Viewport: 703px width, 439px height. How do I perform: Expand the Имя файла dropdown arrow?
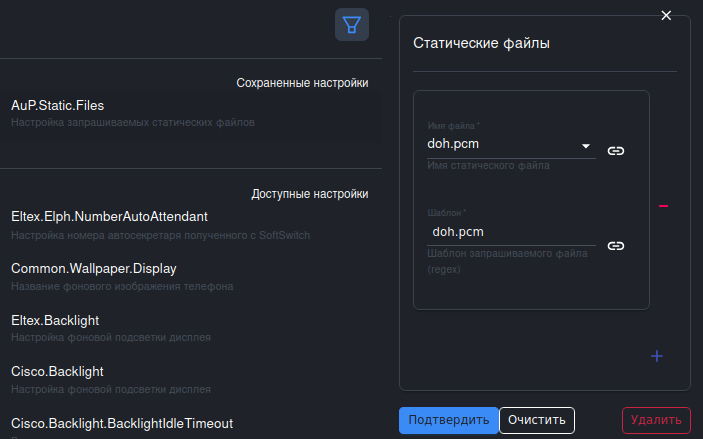click(x=587, y=147)
